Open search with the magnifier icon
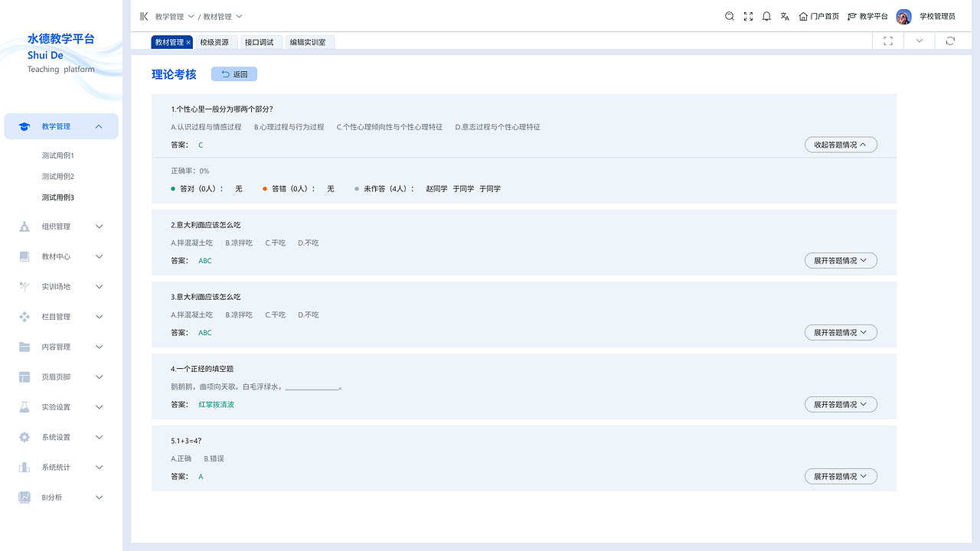980x551 pixels. (x=730, y=16)
